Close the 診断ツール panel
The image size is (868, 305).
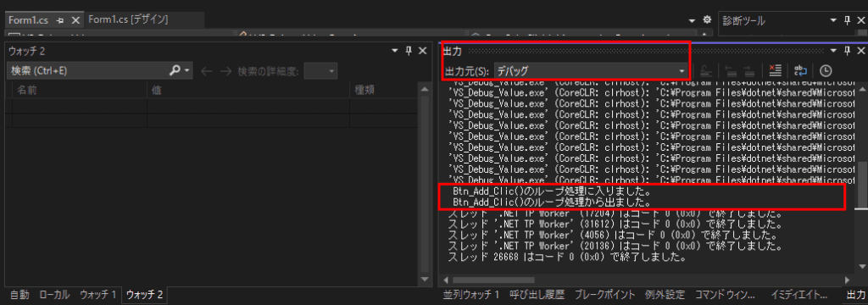coord(860,20)
